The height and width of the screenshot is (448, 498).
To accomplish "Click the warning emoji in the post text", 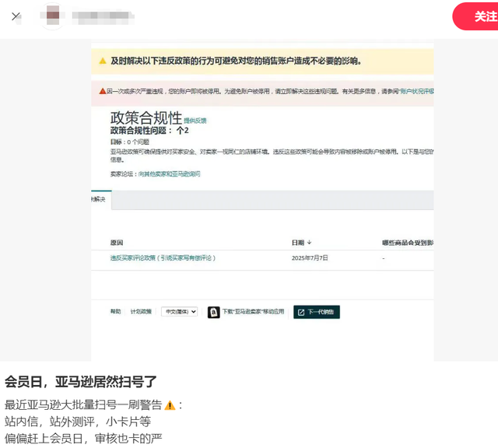I will (170, 405).
